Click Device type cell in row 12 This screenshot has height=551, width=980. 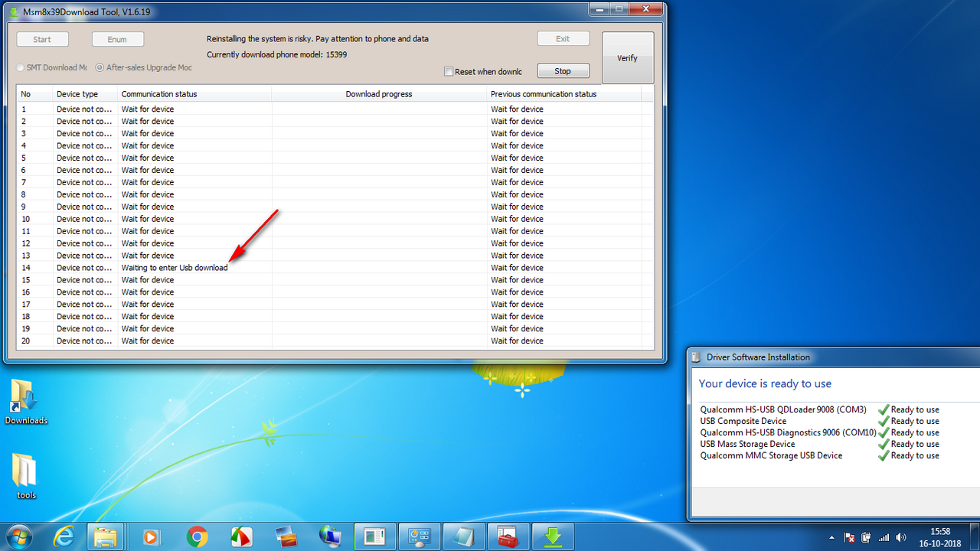[x=84, y=243]
